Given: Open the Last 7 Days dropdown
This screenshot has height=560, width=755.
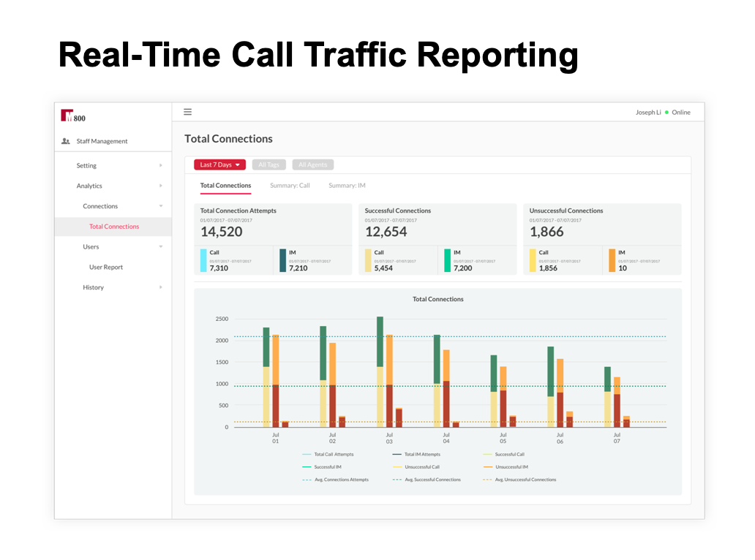Looking at the screenshot, I should [x=219, y=164].
